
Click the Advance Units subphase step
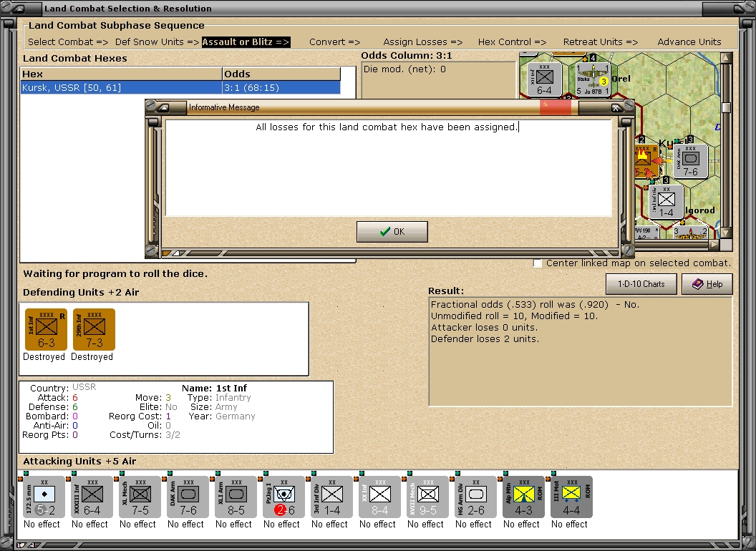689,42
